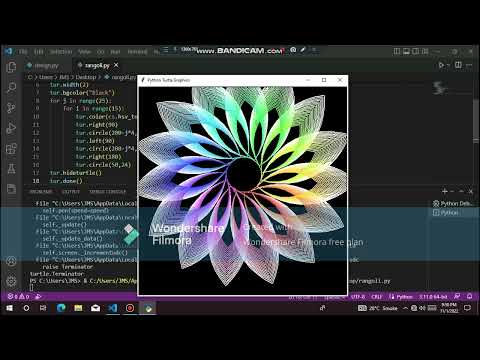Open the Selection menu

(x=61, y=52)
